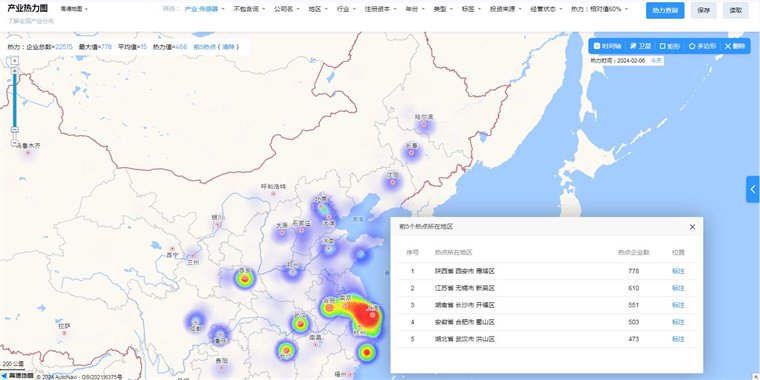The image size is (760, 380).
Task: Click the 删除 delete shape tool
Action: (x=735, y=46)
